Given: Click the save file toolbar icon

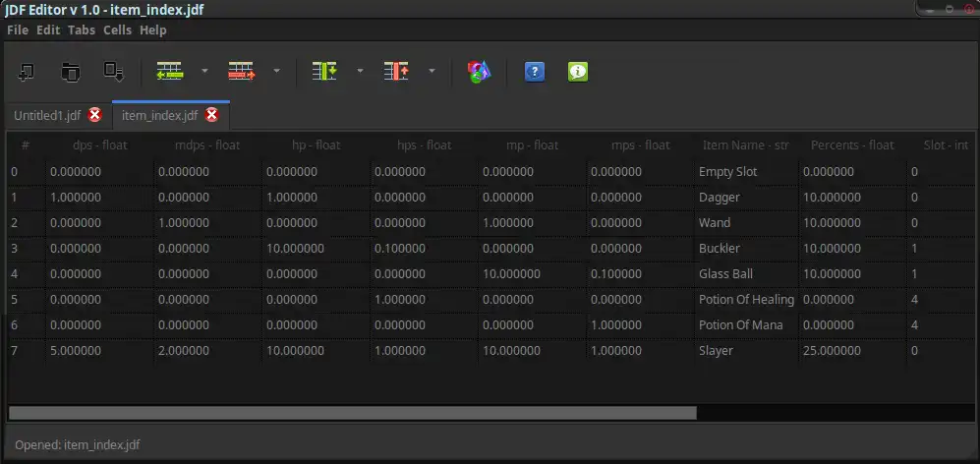Looking at the screenshot, I should [x=114, y=72].
